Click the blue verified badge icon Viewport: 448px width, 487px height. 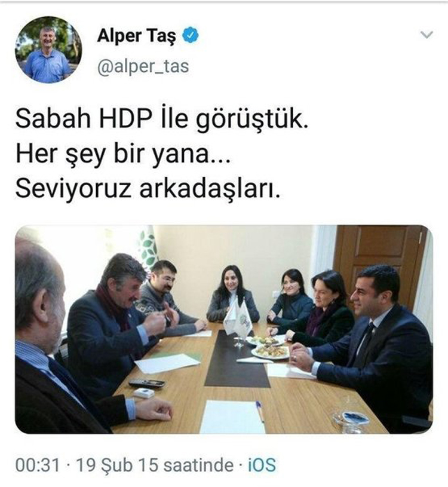tap(190, 35)
